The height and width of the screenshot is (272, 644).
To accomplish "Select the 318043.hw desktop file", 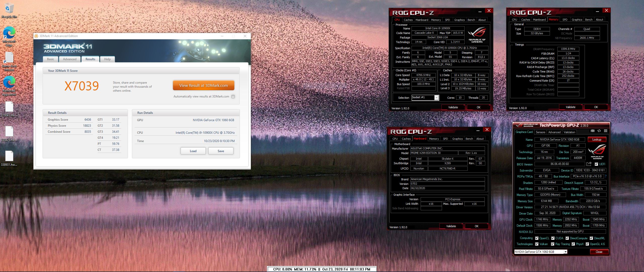I will click(x=9, y=109).
